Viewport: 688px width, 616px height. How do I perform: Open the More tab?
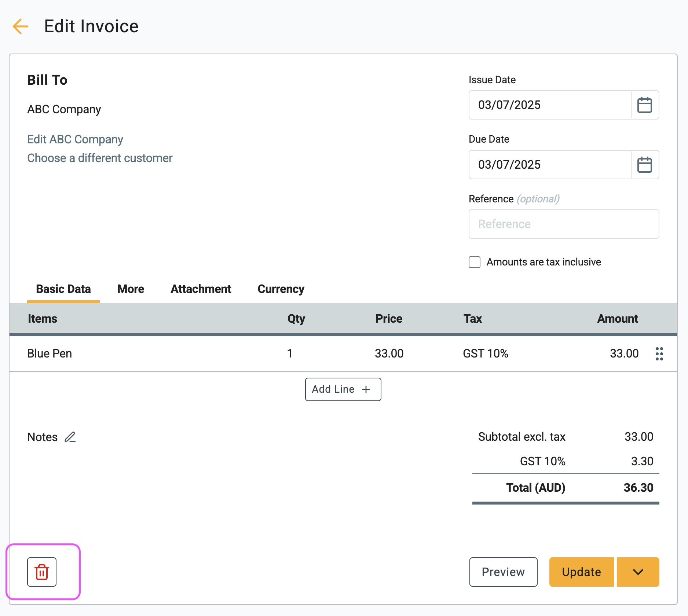(131, 289)
